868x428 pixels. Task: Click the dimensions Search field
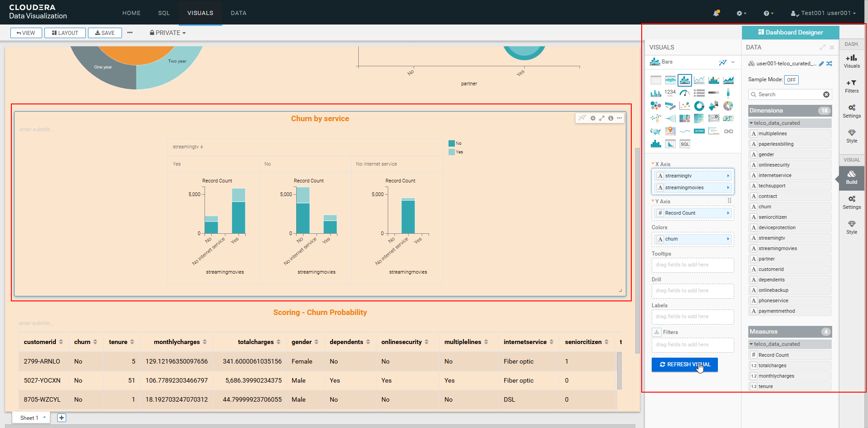click(x=790, y=94)
